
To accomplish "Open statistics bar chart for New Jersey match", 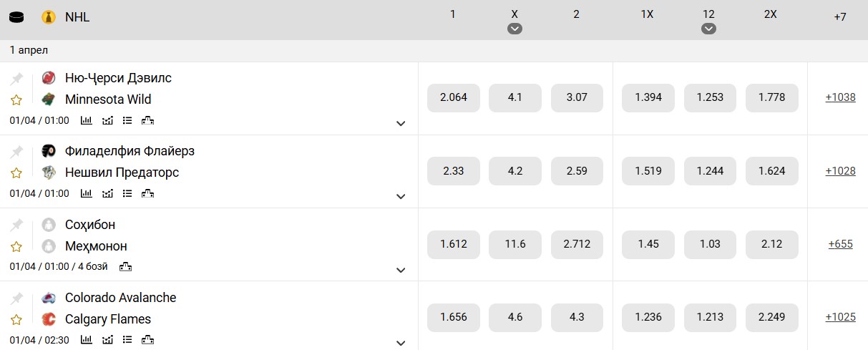I will point(87,120).
